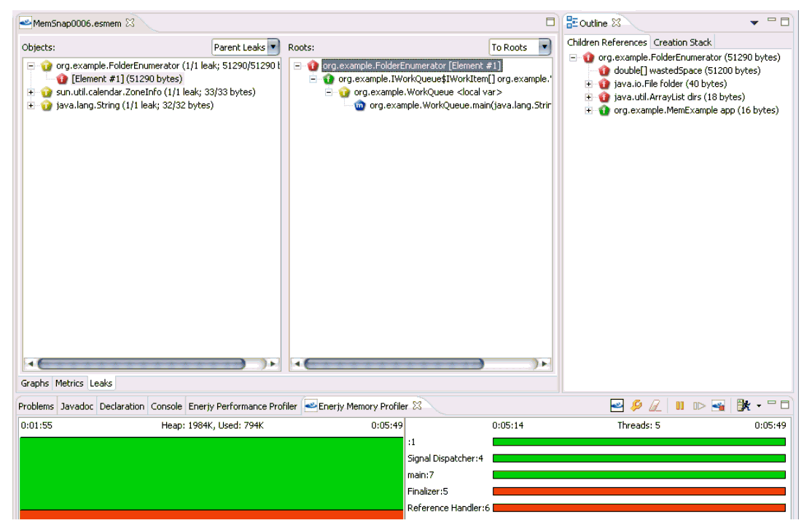Switch to the Creation Stack tab
Viewport: 812px width, 523px height.
682,42
